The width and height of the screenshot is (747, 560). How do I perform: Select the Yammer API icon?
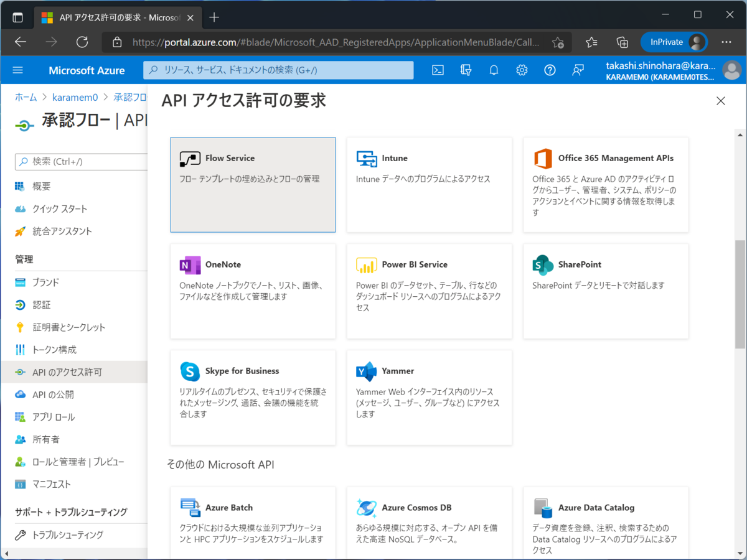[x=367, y=371]
